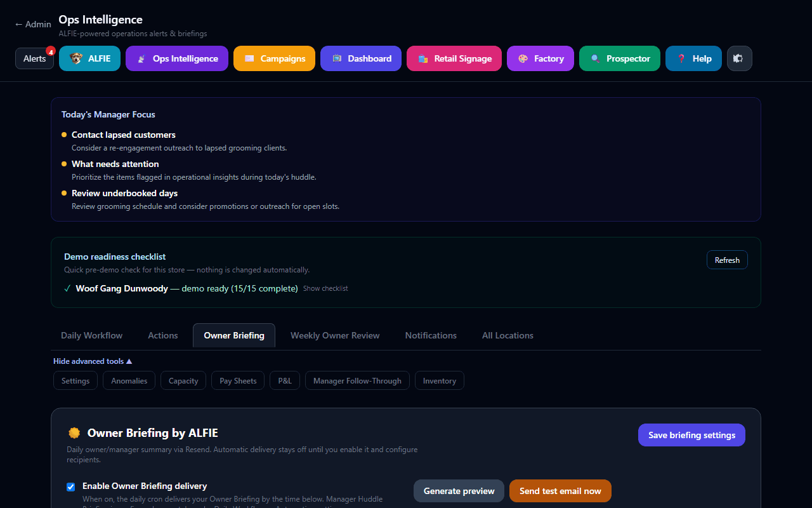Collapse the Hide advanced tools toggle
Screen dimensions: 812x508
(x=93, y=361)
